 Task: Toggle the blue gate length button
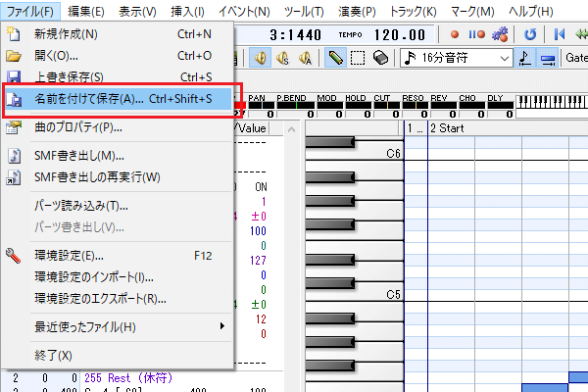[548, 59]
